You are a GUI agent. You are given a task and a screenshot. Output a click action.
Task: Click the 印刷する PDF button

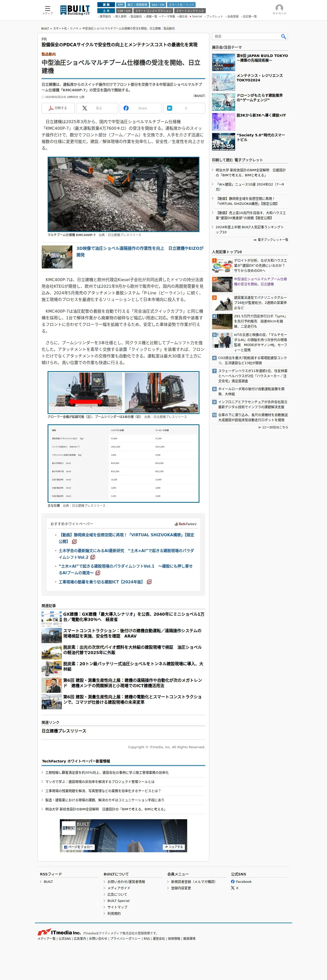[58, 108]
